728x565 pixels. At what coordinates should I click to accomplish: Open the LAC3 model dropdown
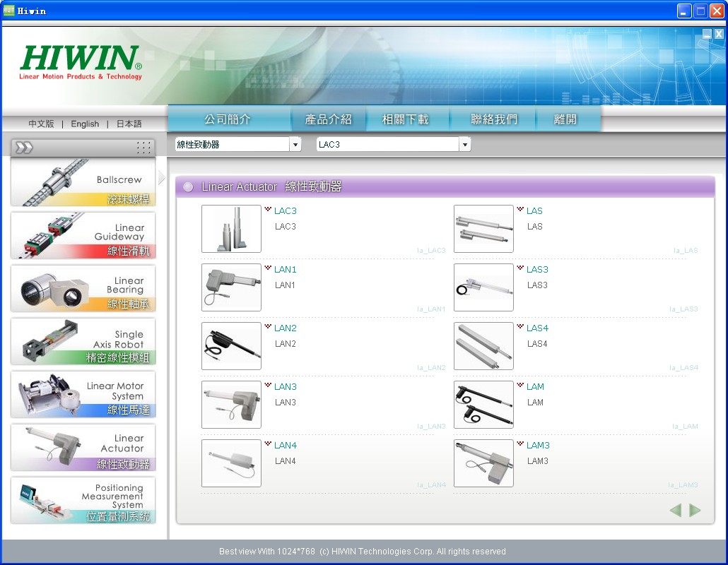(x=465, y=145)
